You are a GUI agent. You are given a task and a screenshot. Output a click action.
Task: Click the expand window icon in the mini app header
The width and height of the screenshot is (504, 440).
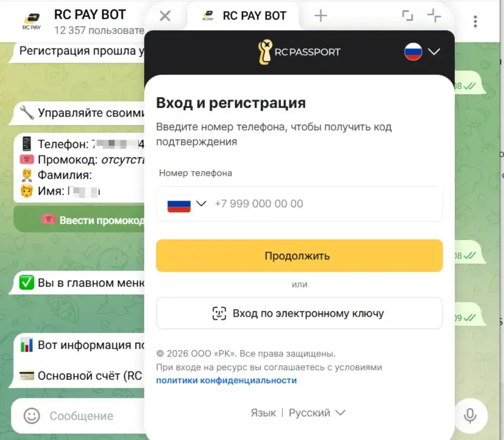pos(407,15)
